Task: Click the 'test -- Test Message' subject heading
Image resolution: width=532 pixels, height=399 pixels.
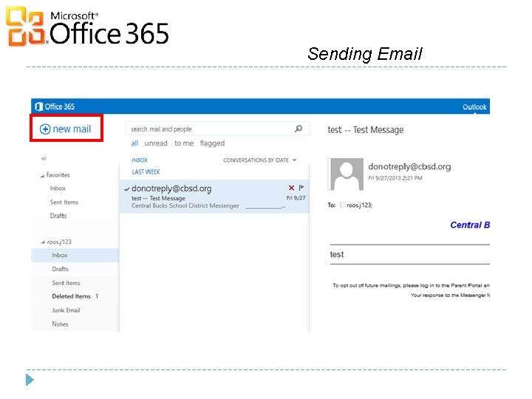Action: 366,130
